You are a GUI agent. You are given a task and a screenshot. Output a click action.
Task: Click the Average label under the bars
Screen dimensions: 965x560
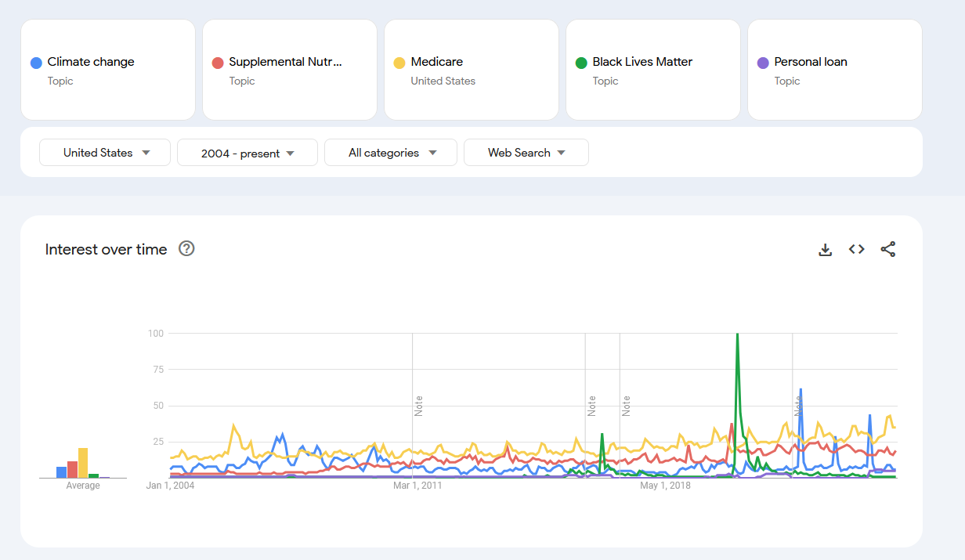coord(83,486)
